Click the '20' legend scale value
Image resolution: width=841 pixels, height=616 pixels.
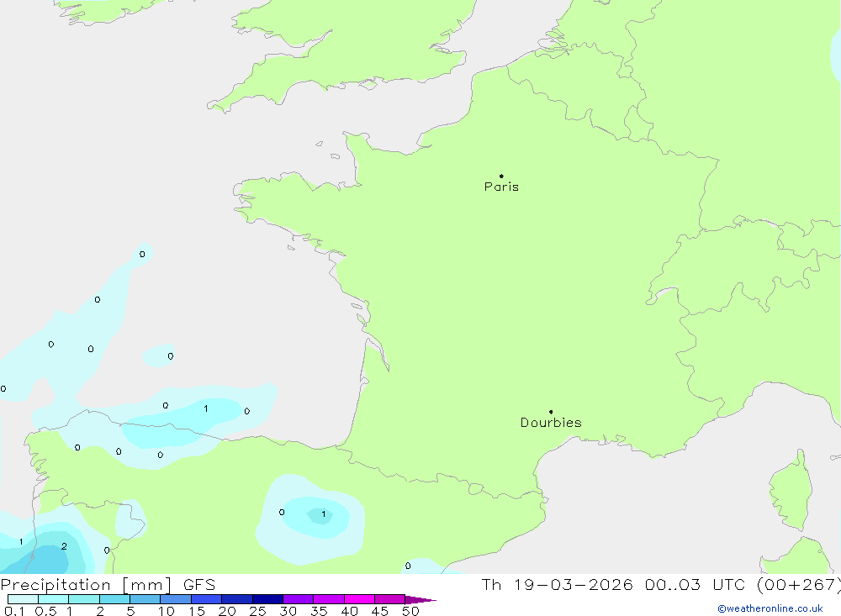[227, 611]
